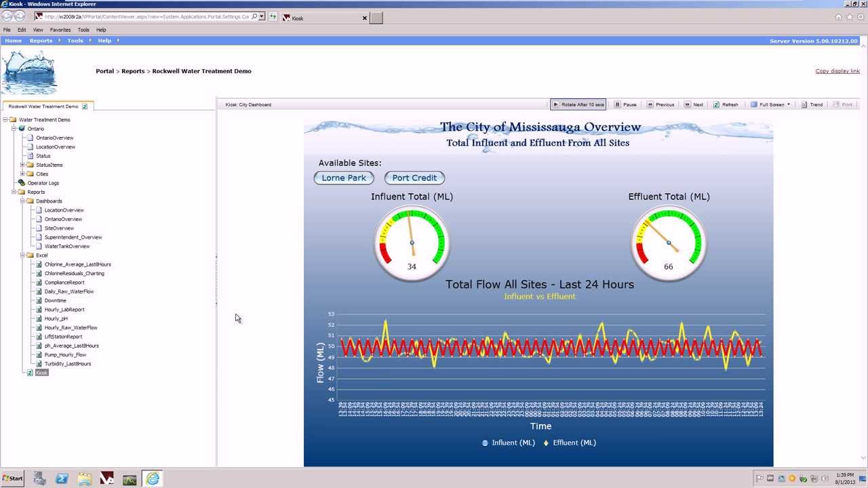Image resolution: width=868 pixels, height=488 pixels.
Task: Click the Influent Total gauge
Action: coord(412,243)
